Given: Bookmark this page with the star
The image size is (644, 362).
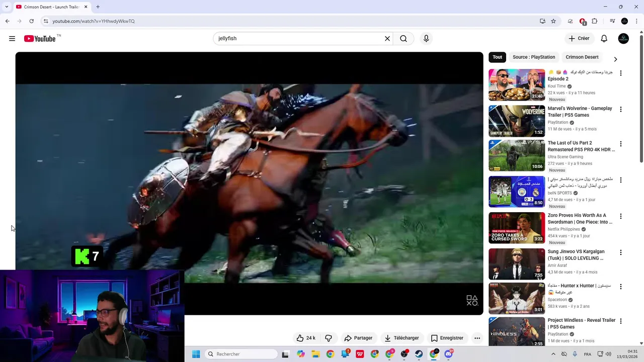Looking at the screenshot, I should pyautogui.click(x=553, y=21).
